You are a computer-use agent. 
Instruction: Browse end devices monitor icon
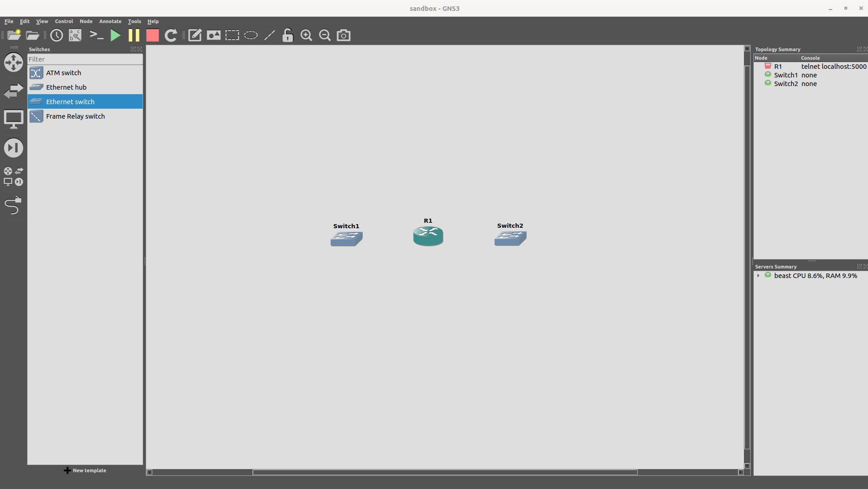click(14, 120)
